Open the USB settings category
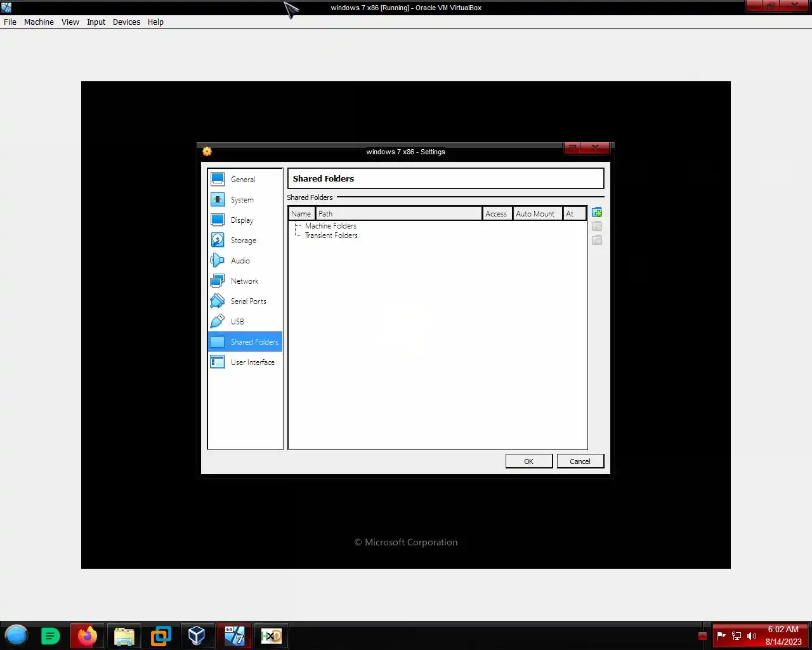 click(x=245, y=321)
